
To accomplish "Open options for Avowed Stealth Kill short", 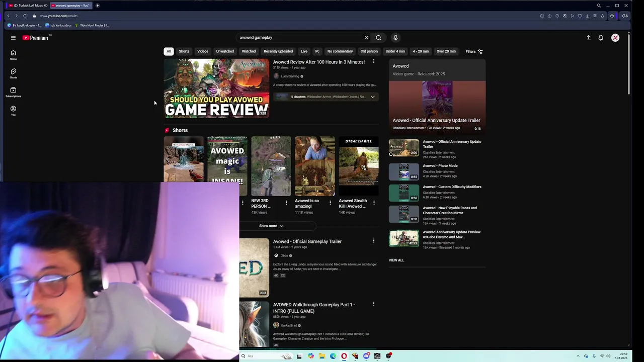I will [373, 203].
